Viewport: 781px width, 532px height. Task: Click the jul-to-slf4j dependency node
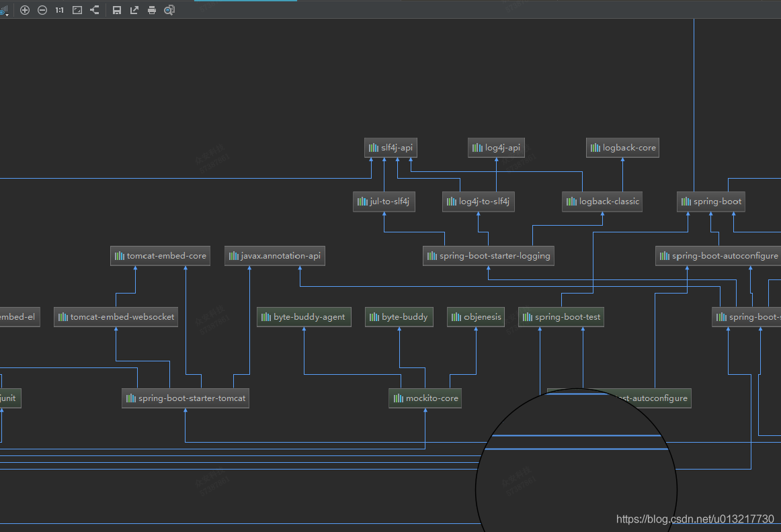pos(384,202)
